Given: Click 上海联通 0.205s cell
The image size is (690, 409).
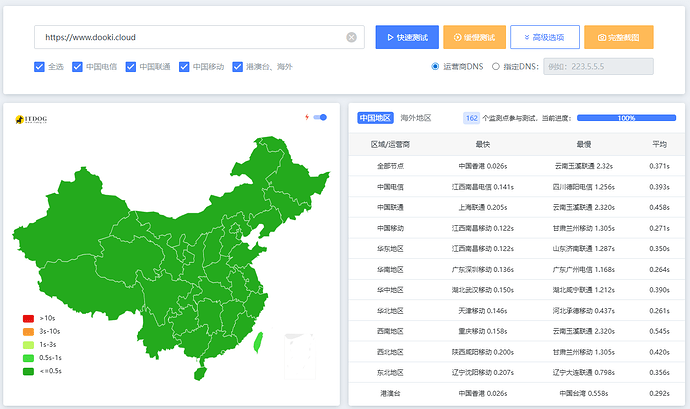Looking at the screenshot, I should 483,207.
